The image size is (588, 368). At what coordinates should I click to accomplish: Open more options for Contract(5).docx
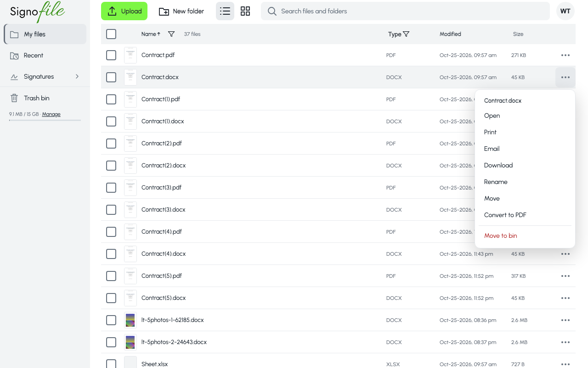[565, 298]
